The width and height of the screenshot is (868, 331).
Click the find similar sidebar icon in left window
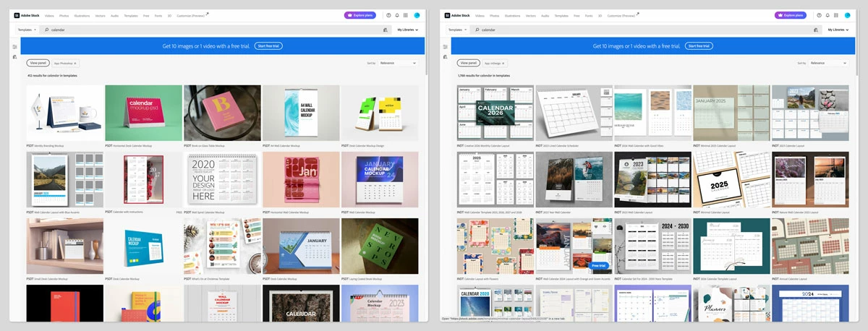(14, 56)
